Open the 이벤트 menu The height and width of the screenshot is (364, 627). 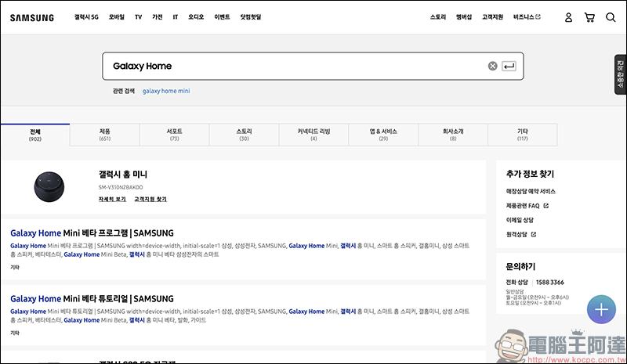coord(222,16)
